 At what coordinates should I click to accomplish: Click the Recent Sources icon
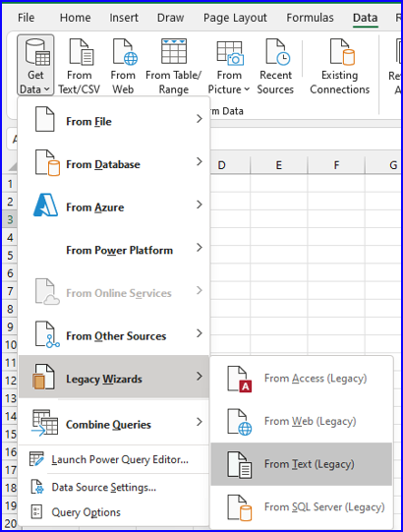click(x=277, y=51)
